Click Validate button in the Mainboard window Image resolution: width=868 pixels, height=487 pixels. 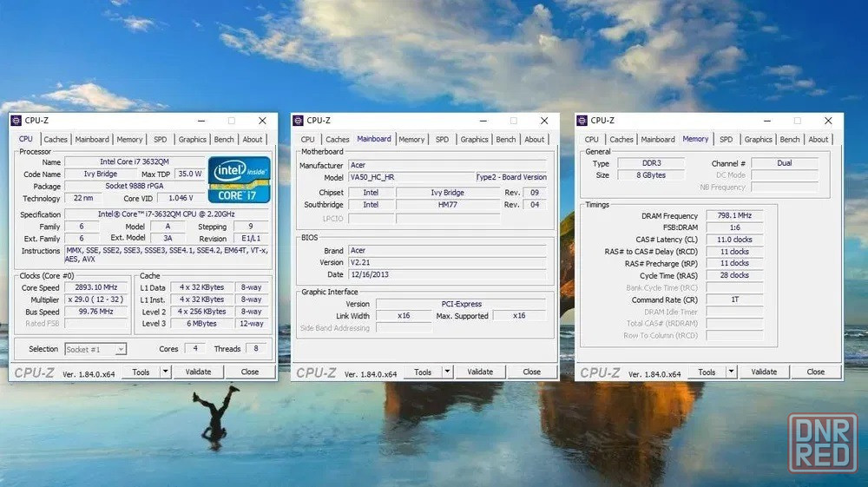coord(480,372)
